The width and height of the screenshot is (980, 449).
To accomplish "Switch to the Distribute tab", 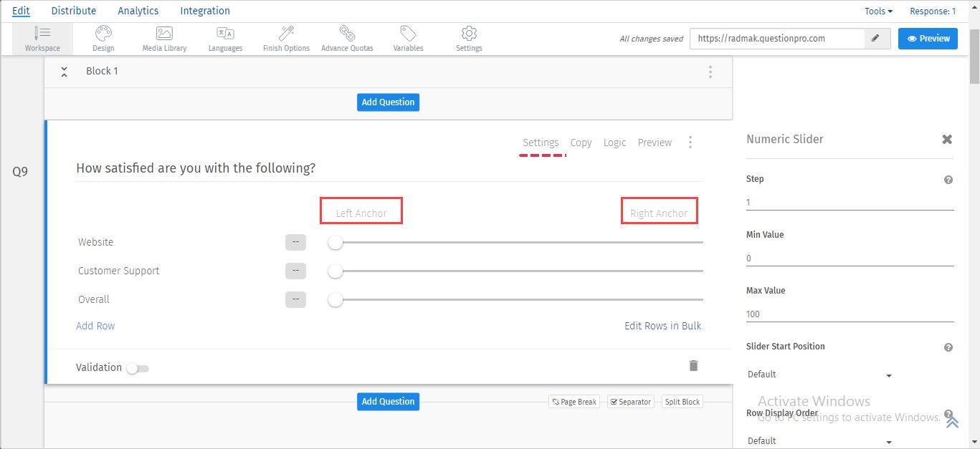I will click(x=73, y=10).
